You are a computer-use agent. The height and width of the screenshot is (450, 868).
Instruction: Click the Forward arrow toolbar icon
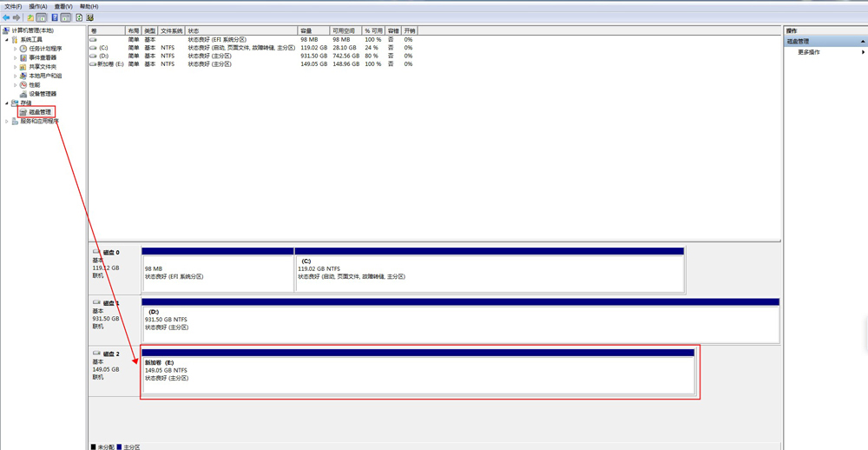pyautogui.click(x=16, y=17)
